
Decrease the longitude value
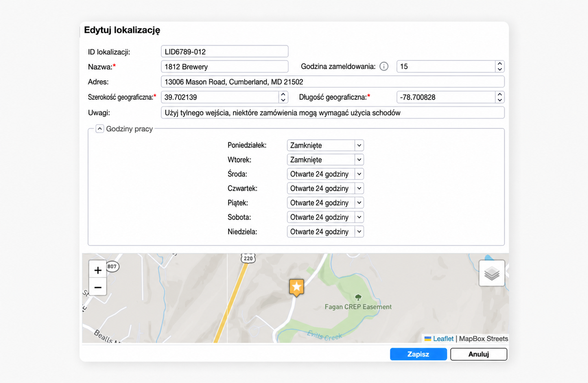point(500,100)
